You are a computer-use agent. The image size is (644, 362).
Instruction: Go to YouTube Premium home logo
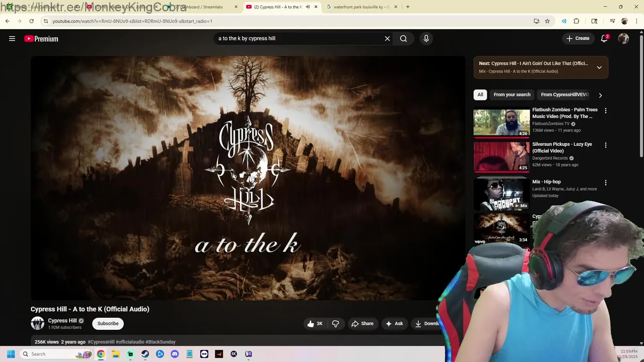point(41,39)
